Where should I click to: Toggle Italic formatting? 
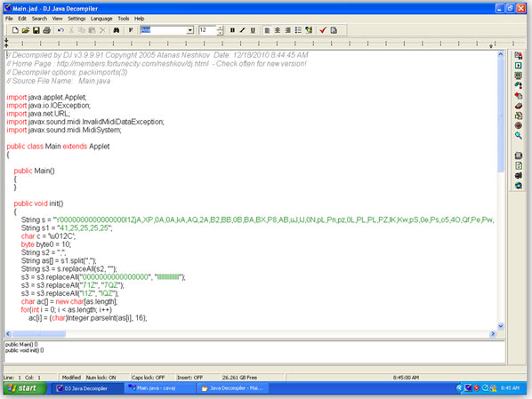click(x=242, y=30)
